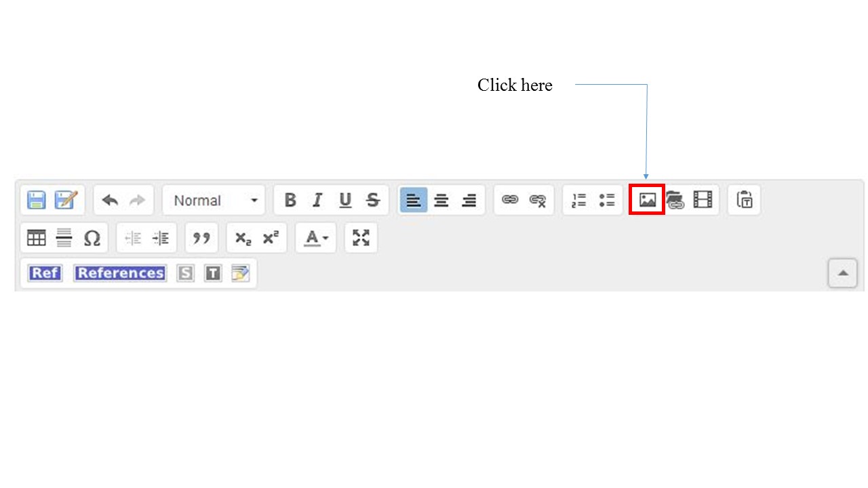Click the Ref button
This screenshot has height=488, width=868.
point(45,273)
